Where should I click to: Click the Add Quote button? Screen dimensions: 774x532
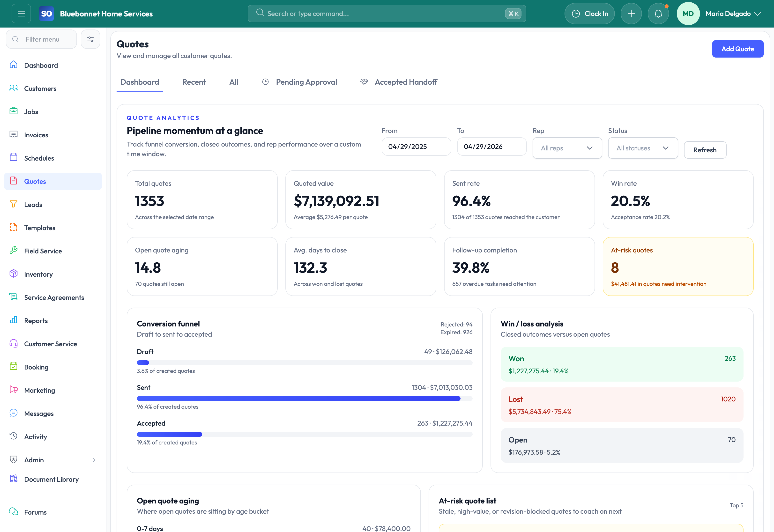click(738, 49)
